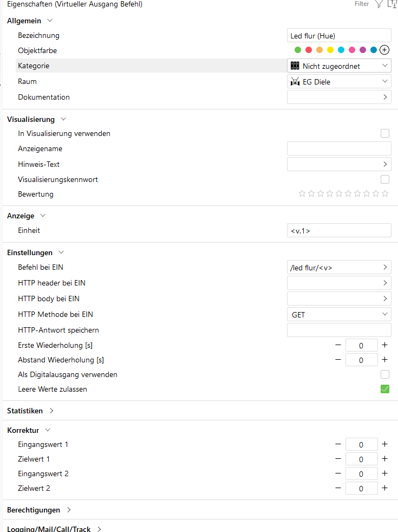The image size is (398, 532).
Task: Open the Dokumentation editor arrow
Action: tap(385, 97)
